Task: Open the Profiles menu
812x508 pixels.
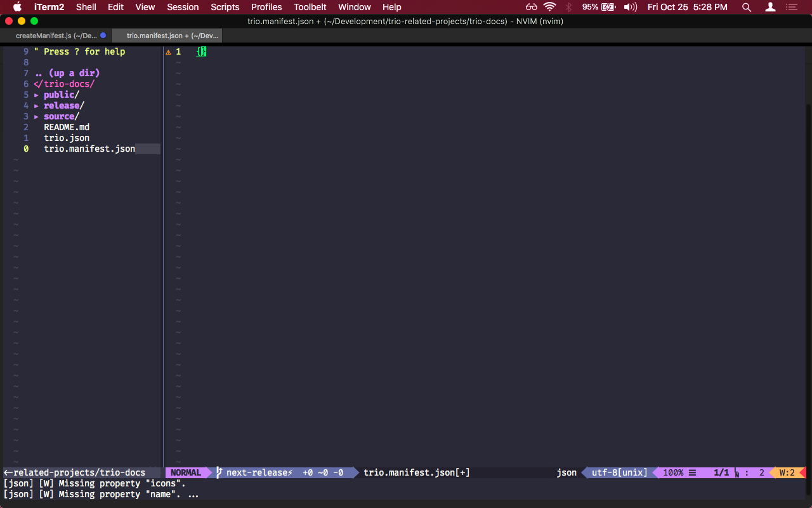Action: point(266,7)
